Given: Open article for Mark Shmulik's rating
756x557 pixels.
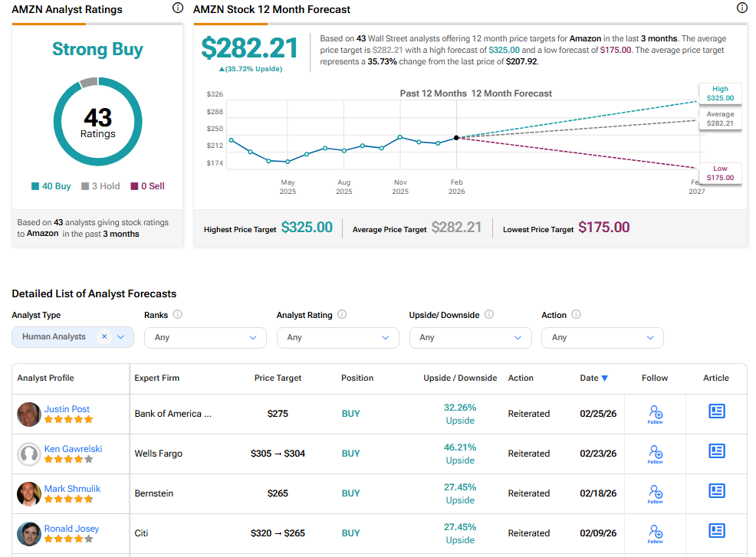Looking at the screenshot, I should point(717,490).
